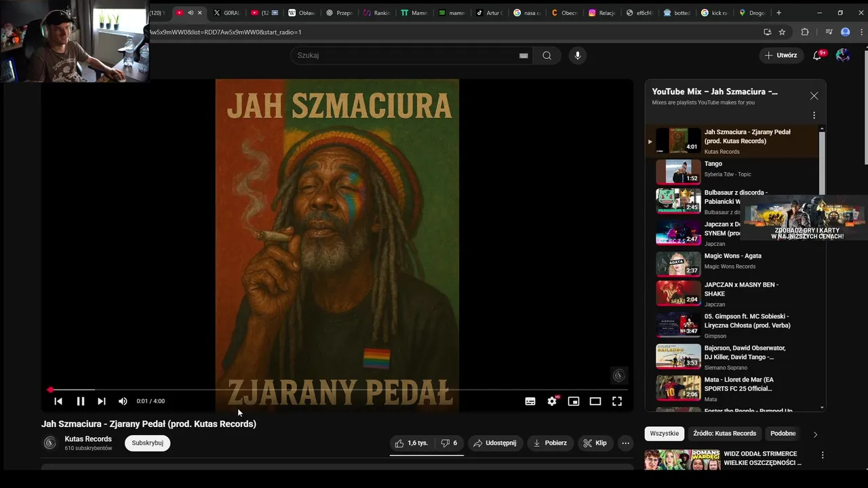Image resolution: width=868 pixels, height=488 pixels.
Task: Switch to the Artur TikTok tab
Action: [489, 12]
